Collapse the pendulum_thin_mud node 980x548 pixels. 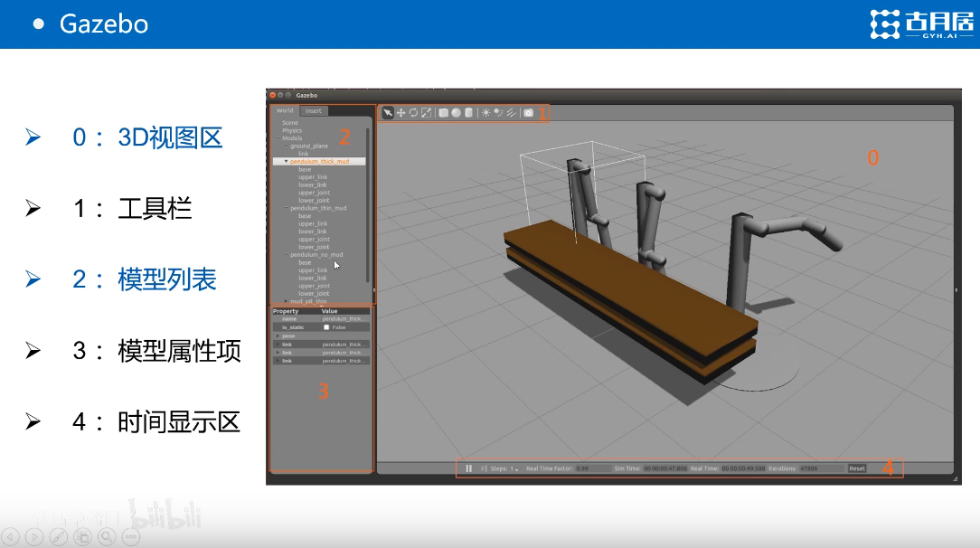287,208
